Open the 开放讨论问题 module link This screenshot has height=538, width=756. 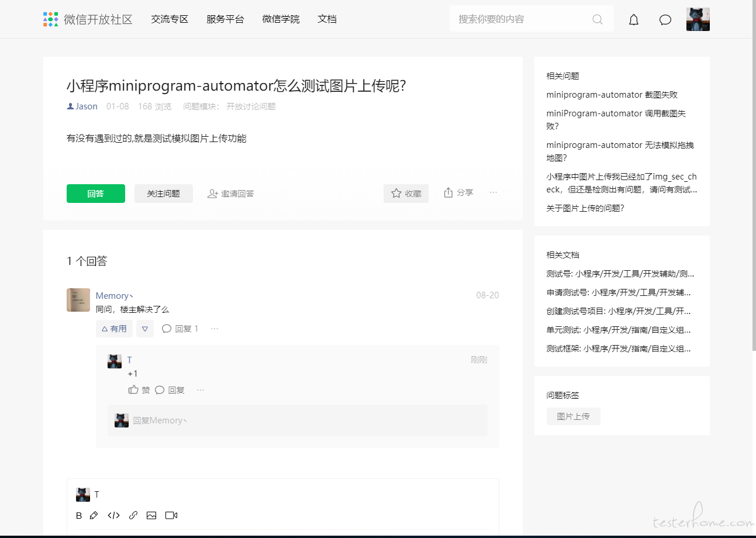(x=251, y=106)
